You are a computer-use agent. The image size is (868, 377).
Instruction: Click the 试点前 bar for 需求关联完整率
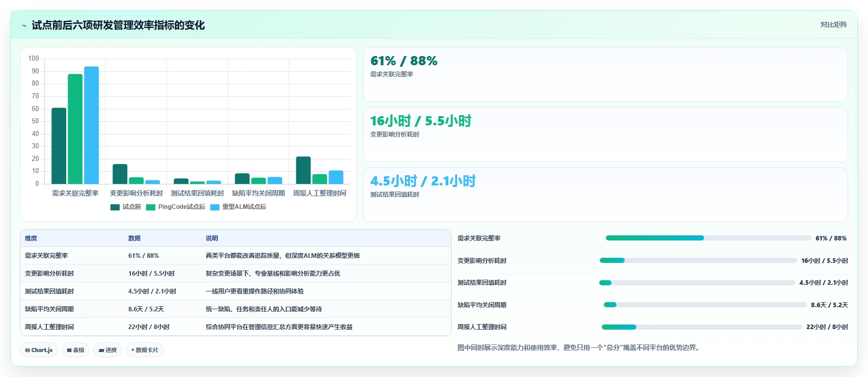(x=59, y=146)
